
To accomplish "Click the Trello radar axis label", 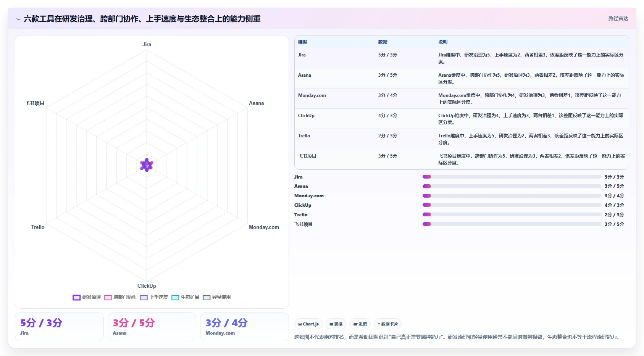I will (x=38, y=227).
